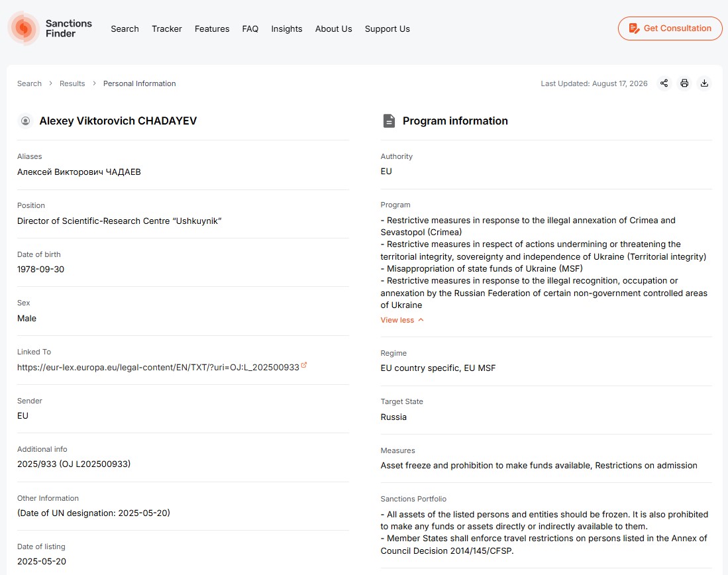
Task: Click date of birth 1978-09-30
Action: [41, 270]
